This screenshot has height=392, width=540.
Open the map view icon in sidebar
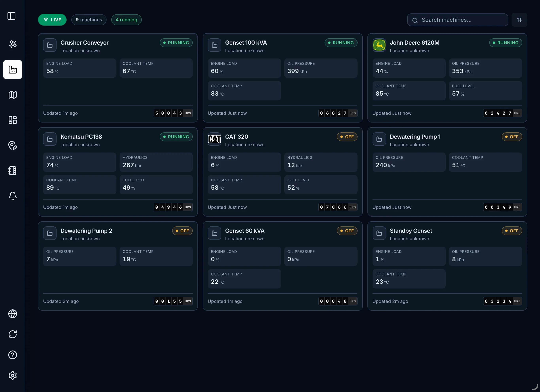[12, 95]
